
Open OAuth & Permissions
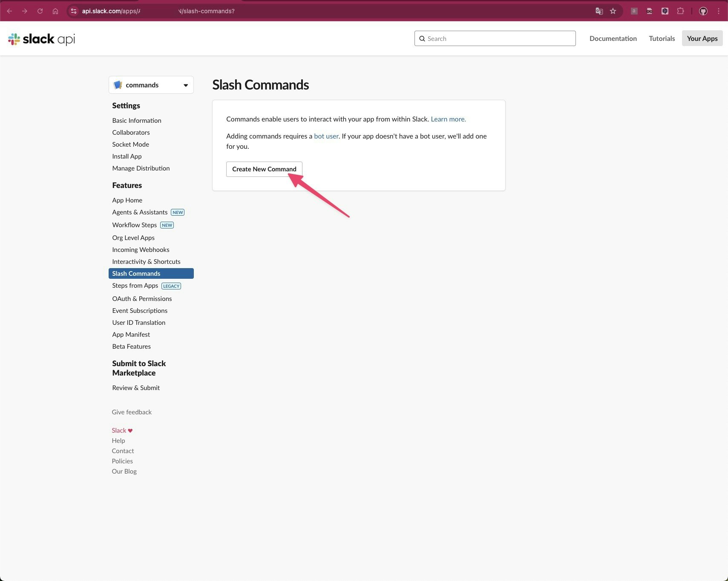pyautogui.click(x=142, y=299)
